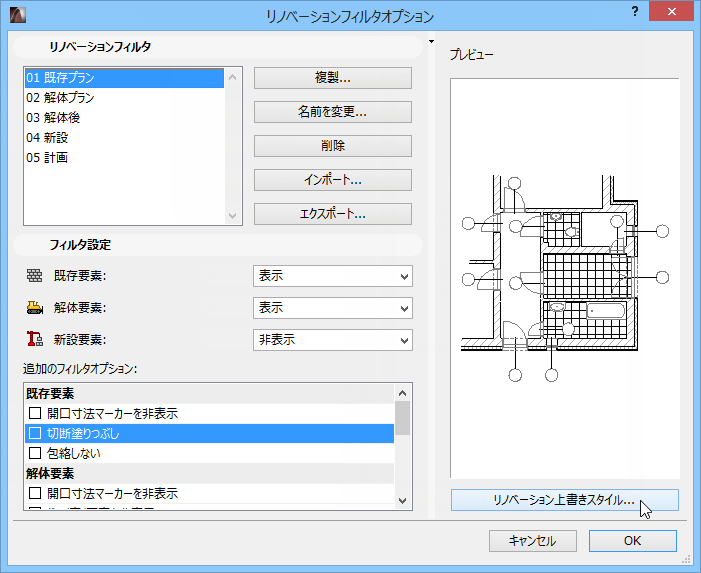Viewport: 701px width, 573px height.
Task: Click the 解体要素 group header in options list
Action: pos(209,473)
